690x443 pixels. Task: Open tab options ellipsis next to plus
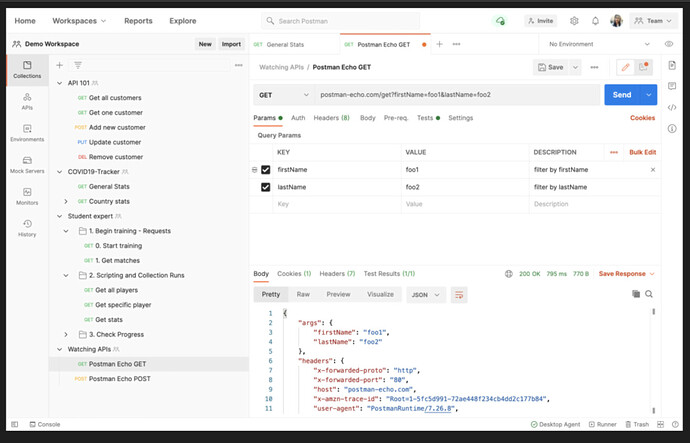pos(456,44)
